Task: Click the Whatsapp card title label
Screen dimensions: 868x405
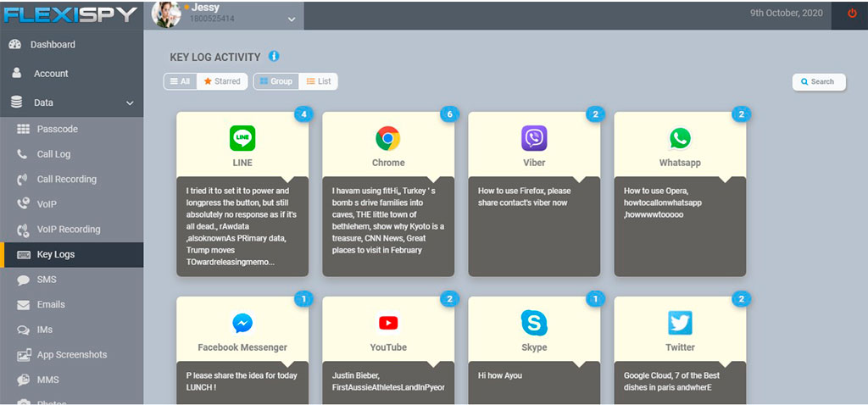Action: click(680, 163)
